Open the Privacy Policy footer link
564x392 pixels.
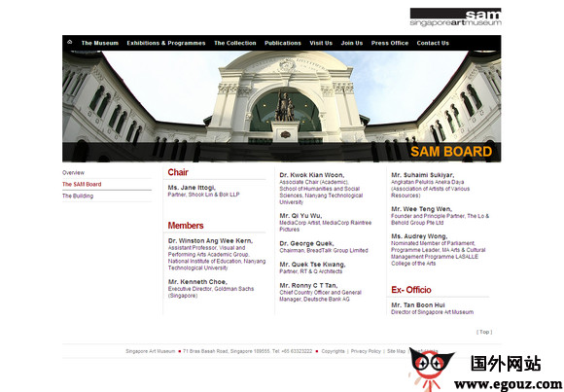tap(366, 351)
